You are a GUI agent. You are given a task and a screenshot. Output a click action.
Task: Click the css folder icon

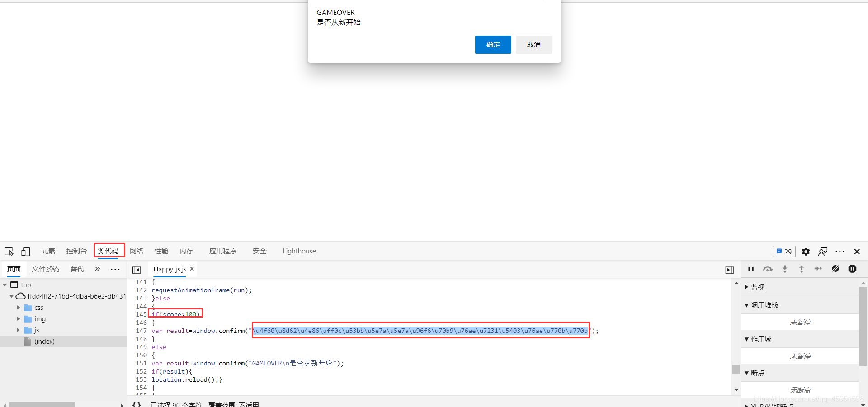click(28, 308)
